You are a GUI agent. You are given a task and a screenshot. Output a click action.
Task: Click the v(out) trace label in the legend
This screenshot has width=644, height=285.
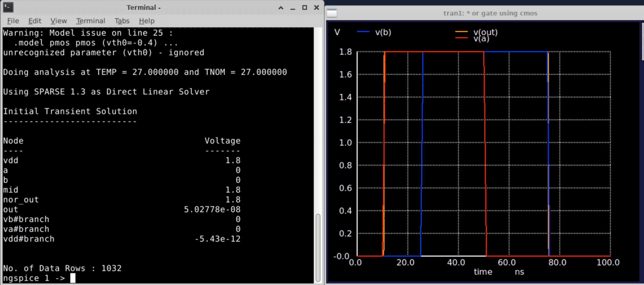click(485, 32)
